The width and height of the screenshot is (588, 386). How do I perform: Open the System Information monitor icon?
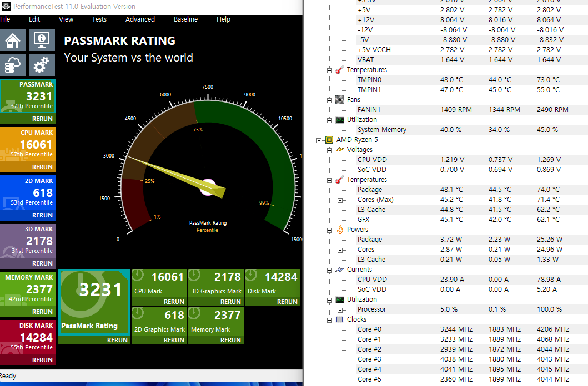click(42, 40)
